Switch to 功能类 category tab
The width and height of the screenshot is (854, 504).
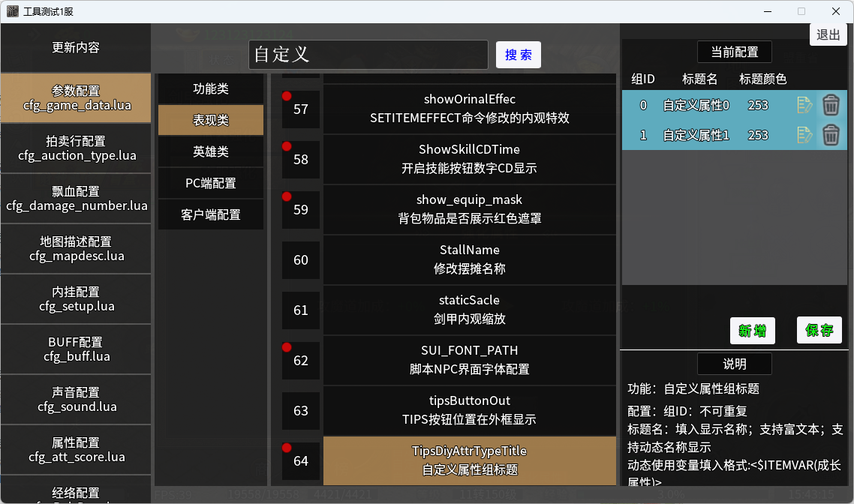click(x=211, y=88)
